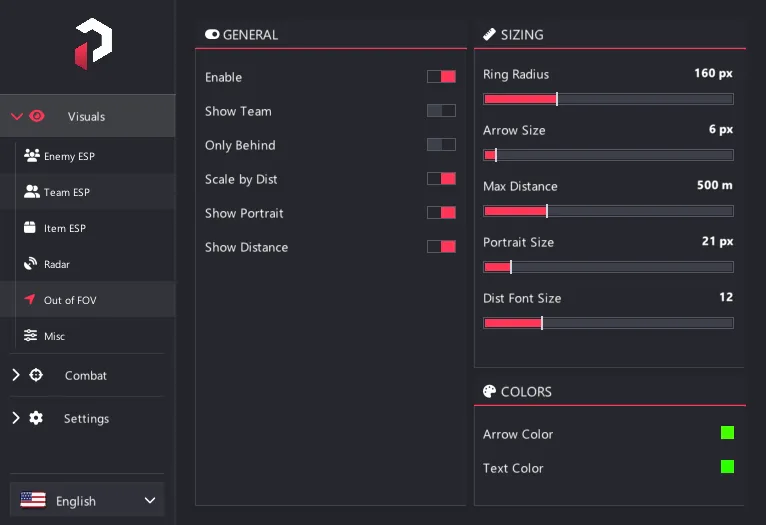
Task: Open the English language dropdown
Action: point(87,500)
